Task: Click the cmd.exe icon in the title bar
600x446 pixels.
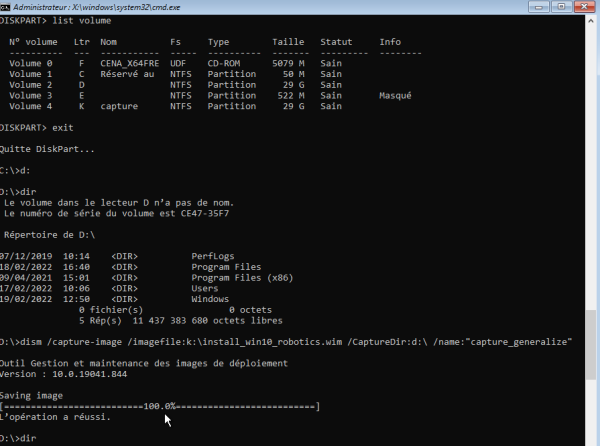Action: [5, 7]
